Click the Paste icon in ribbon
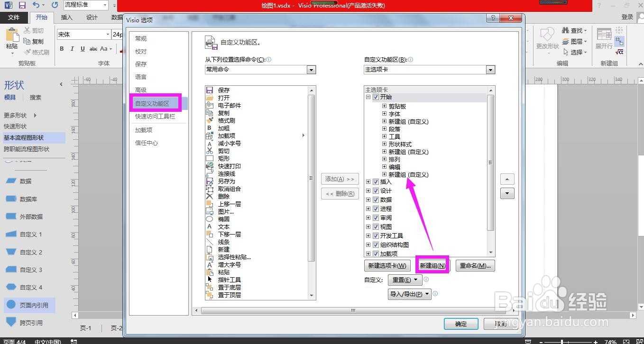The height and width of the screenshot is (344, 644). tap(11, 36)
